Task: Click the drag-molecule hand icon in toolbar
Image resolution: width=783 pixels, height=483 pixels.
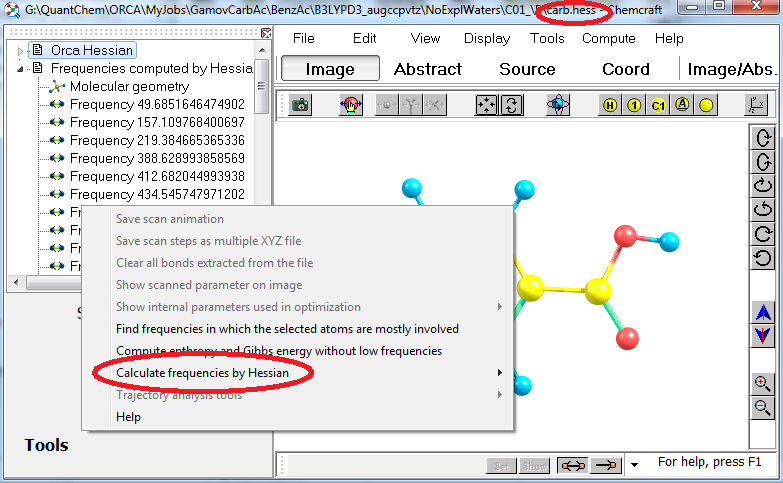Action: click(350, 105)
